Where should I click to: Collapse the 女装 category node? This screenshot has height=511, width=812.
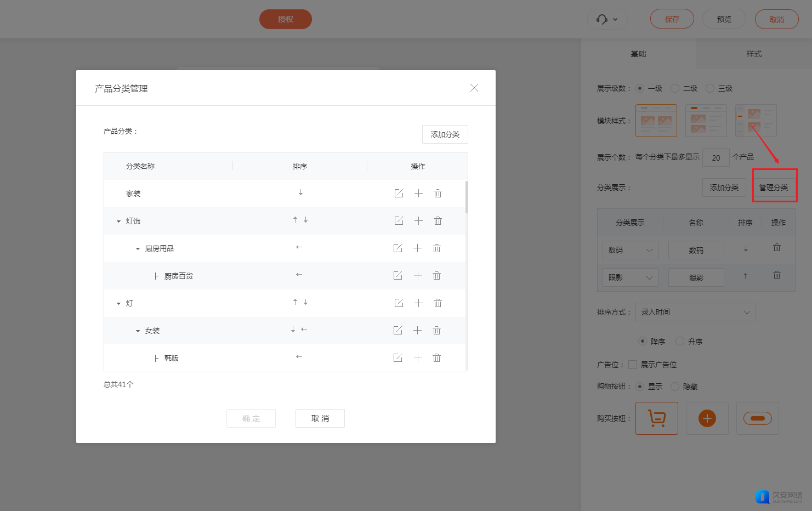[x=138, y=331]
